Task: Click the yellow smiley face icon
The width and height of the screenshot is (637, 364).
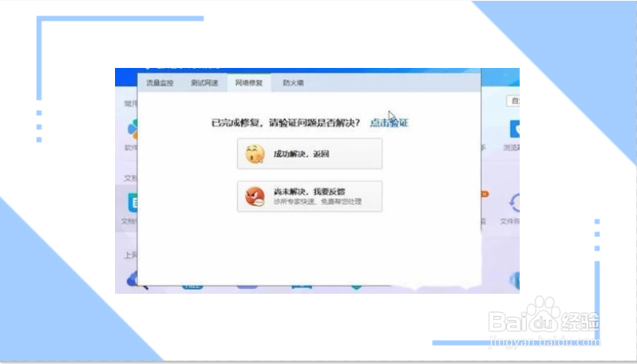Action: [255, 154]
